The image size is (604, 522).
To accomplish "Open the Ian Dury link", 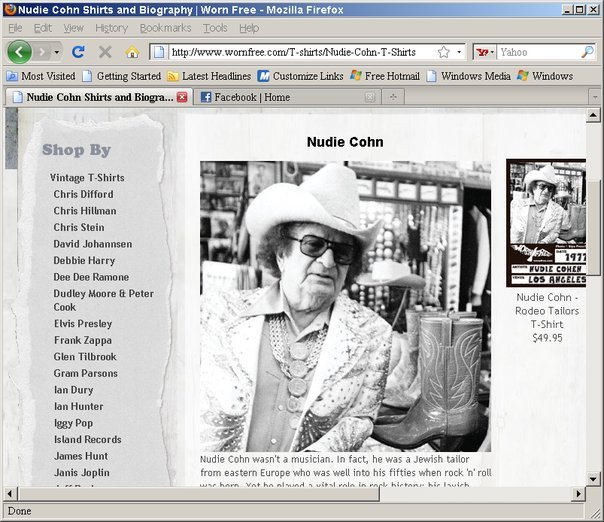I will (74, 390).
